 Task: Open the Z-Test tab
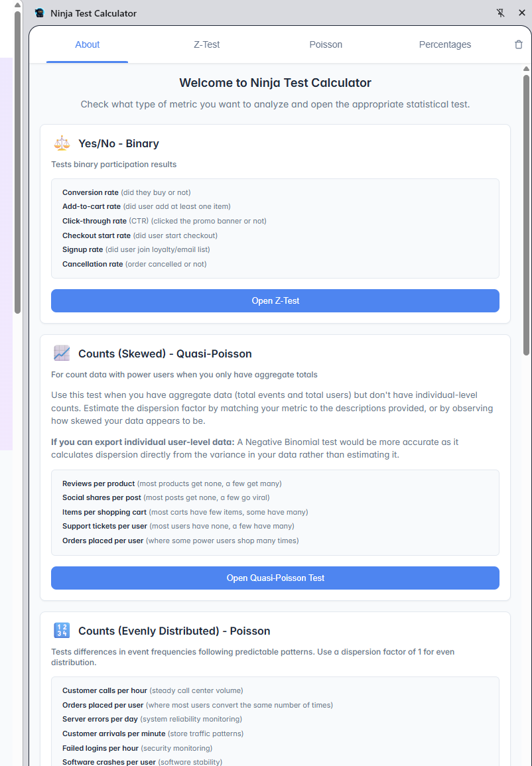tap(206, 44)
